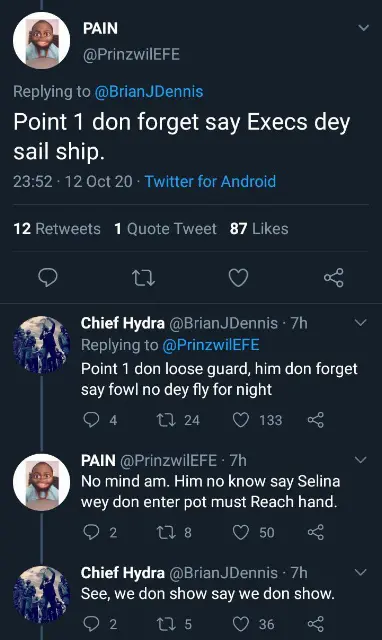View the 87 Likes list
The width and height of the screenshot is (382, 640).
(259, 229)
